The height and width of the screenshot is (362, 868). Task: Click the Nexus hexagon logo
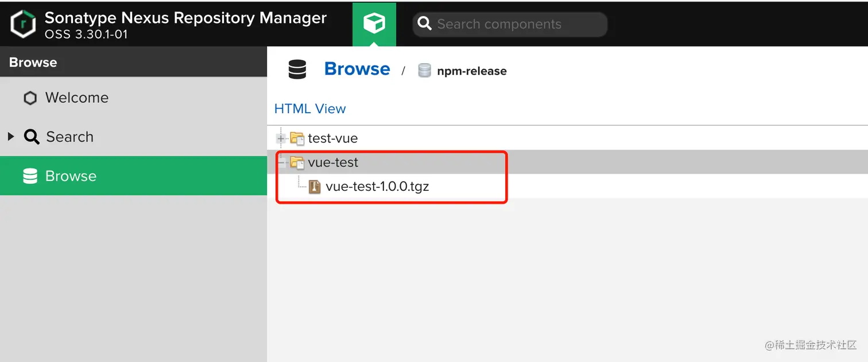point(23,24)
